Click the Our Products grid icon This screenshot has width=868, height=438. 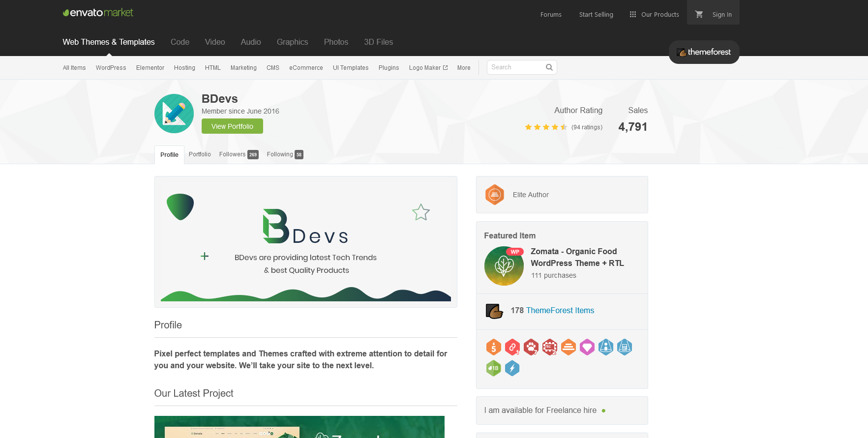633,14
